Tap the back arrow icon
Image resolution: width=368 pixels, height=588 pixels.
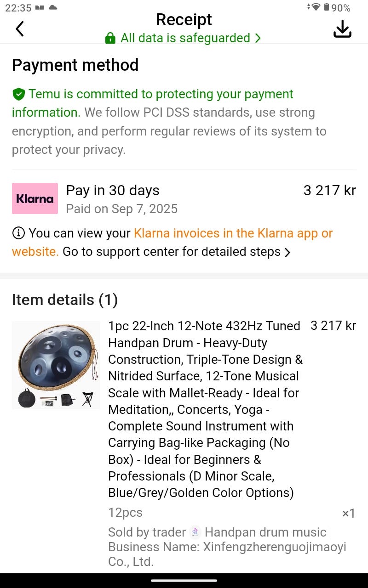(x=19, y=29)
